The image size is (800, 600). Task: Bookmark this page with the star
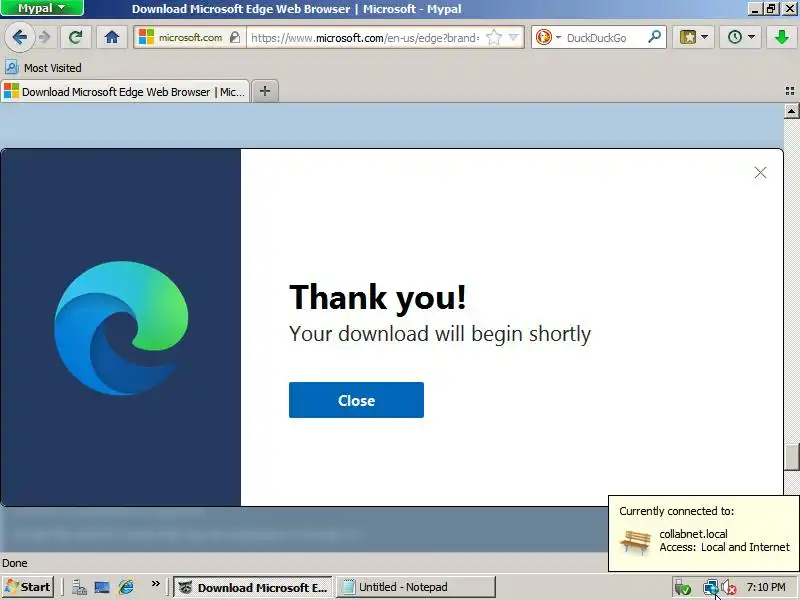tap(493, 37)
